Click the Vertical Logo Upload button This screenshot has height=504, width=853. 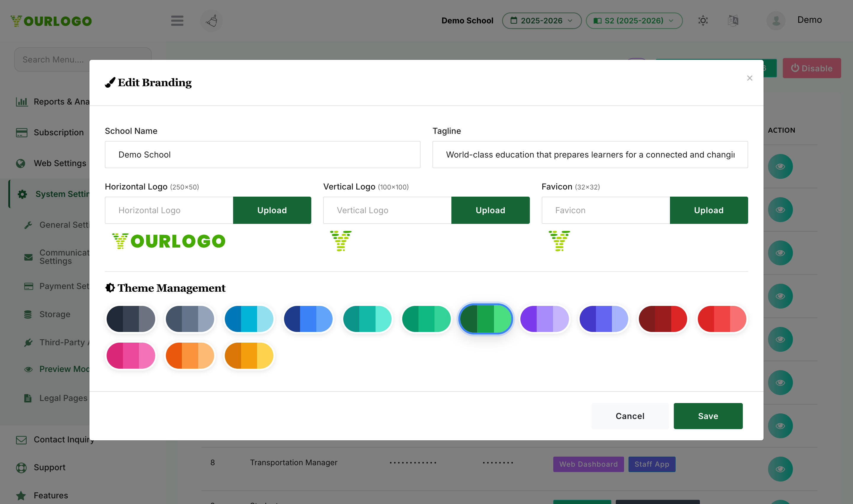490,210
